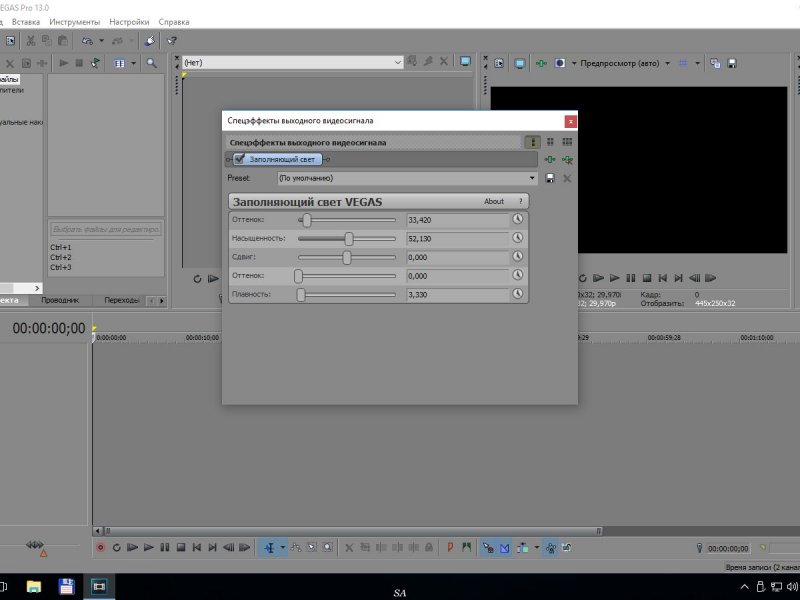Click the search magnifier in media toolbar

click(x=152, y=63)
